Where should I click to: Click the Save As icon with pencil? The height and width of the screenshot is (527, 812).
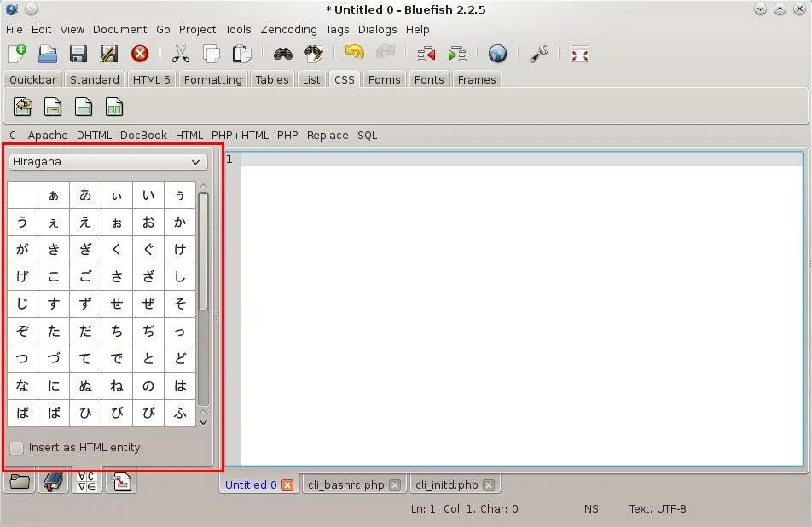tap(109, 54)
